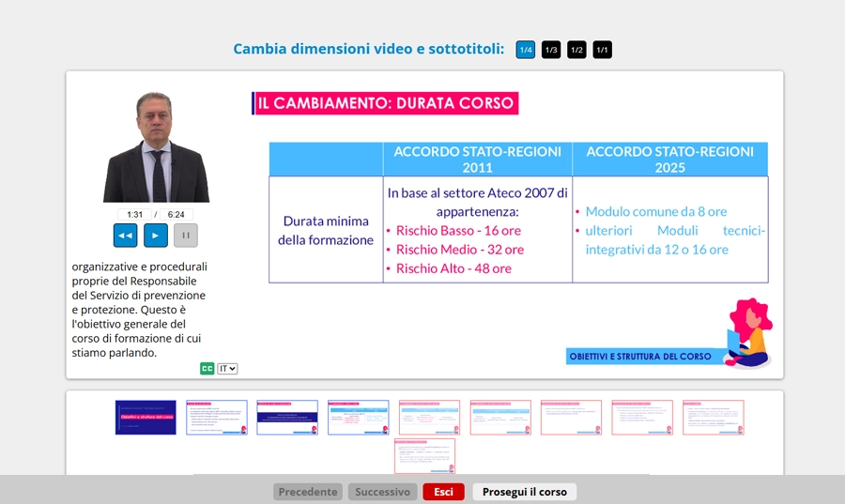This screenshot has height=504, width=845.
Task: Click the presenter video frame
Action: [156, 146]
